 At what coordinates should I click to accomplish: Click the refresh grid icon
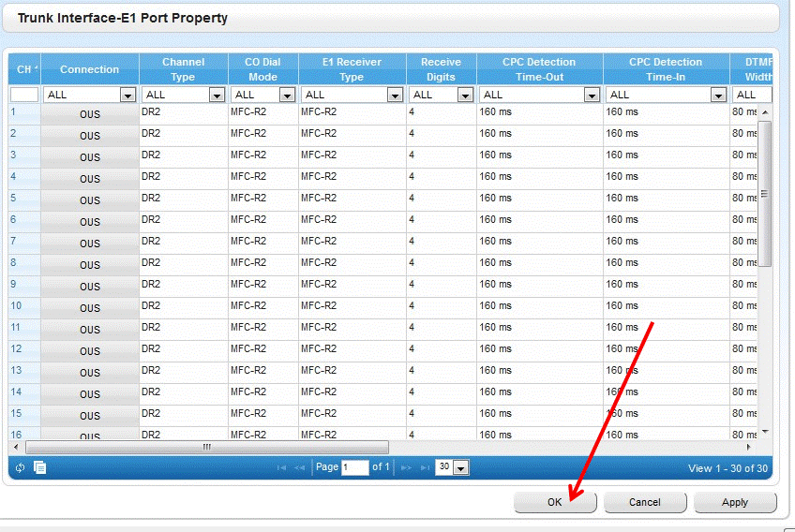[21, 467]
